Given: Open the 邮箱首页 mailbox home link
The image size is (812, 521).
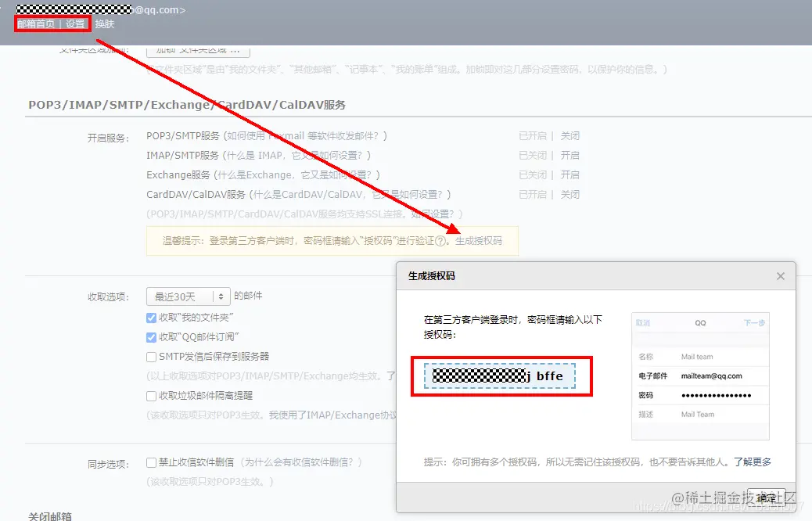Looking at the screenshot, I should pos(36,23).
